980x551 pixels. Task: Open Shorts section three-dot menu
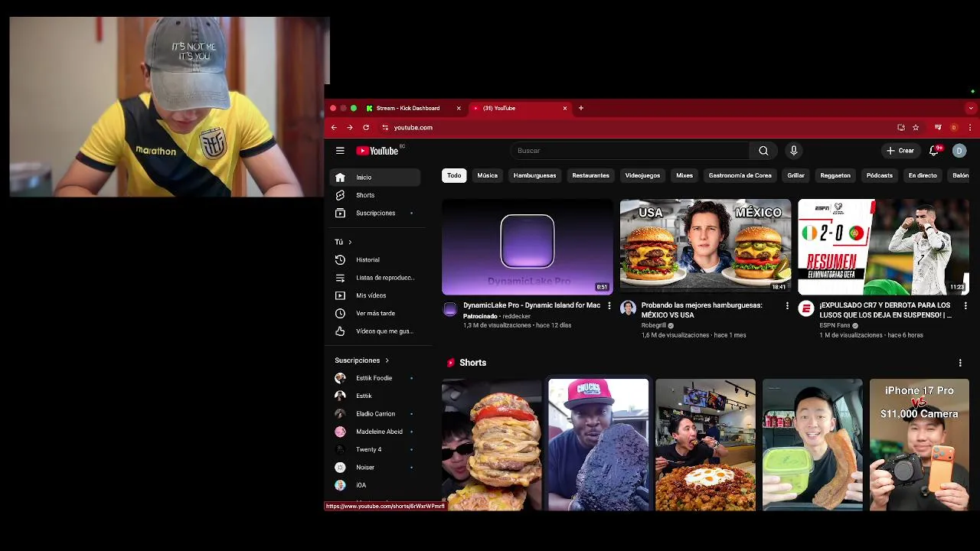(960, 363)
